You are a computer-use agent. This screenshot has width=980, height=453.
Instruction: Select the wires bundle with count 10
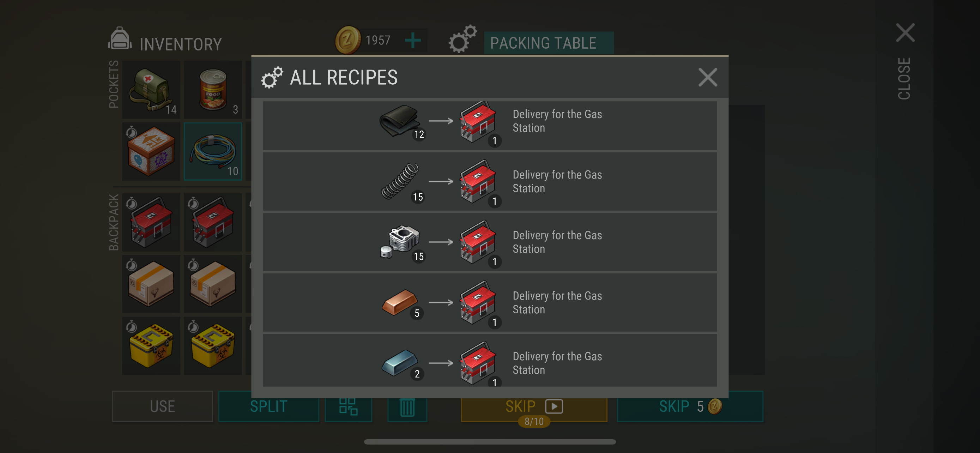pyautogui.click(x=213, y=151)
